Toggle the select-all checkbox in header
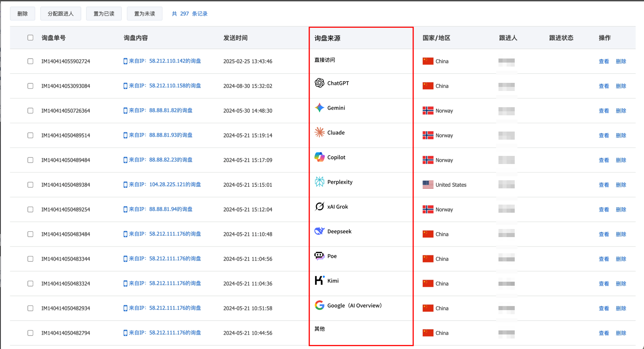The image size is (644, 349). pyautogui.click(x=30, y=38)
